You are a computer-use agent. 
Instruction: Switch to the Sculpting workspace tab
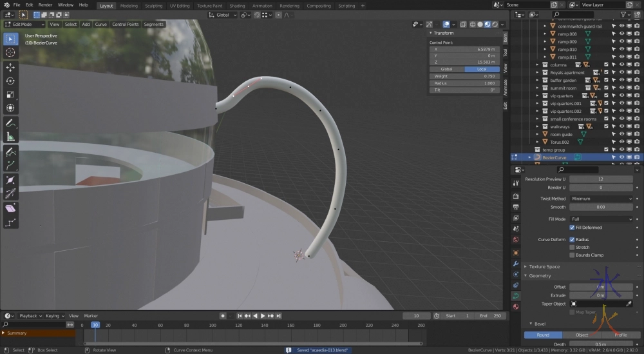[153, 5]
